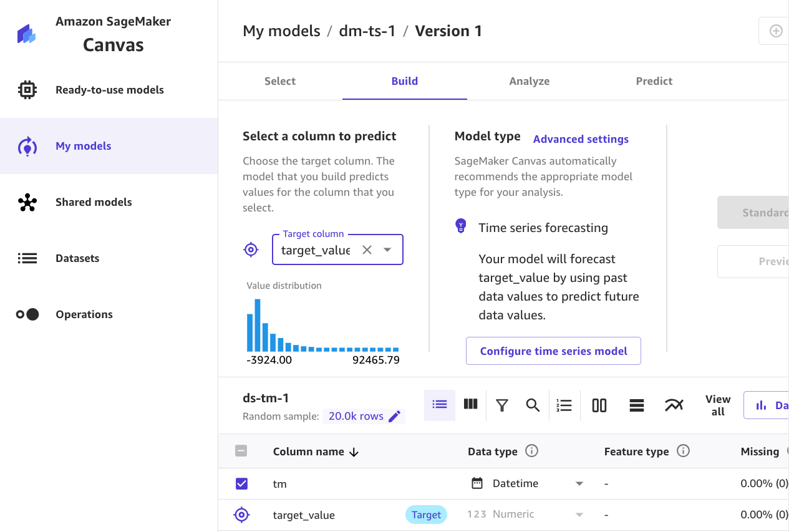Open the Select tab
This screenshot has height=532, width=789.
pos(280,81)
